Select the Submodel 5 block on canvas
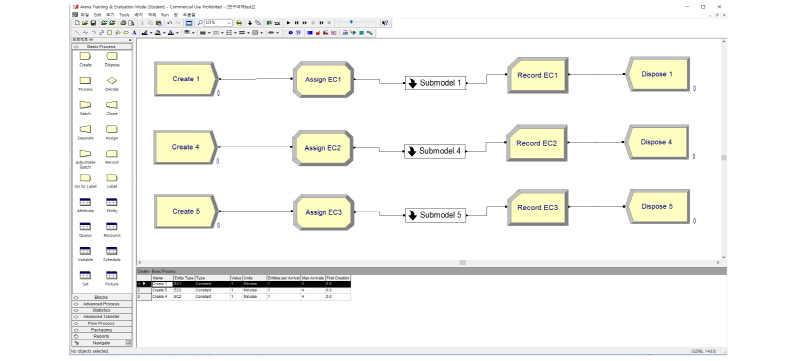The image size is (800, 361). click(x=436, y=215)
